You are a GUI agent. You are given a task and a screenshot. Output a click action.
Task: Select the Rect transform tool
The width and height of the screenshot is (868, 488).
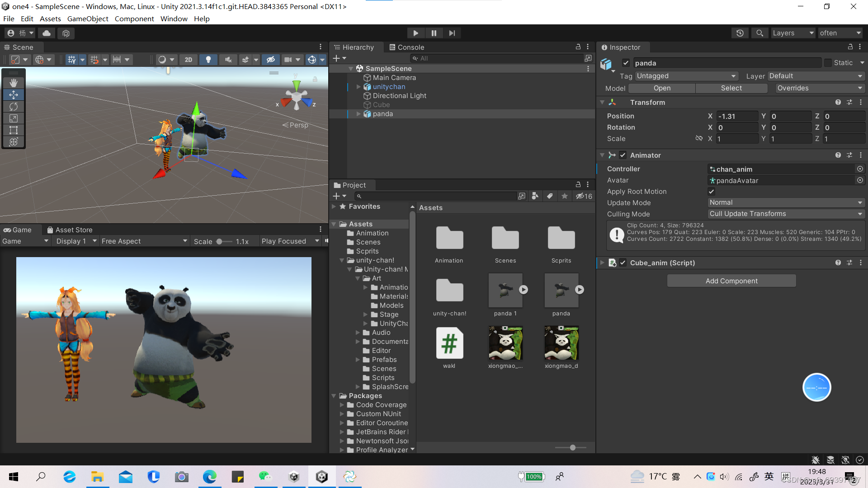click(14, 130)
